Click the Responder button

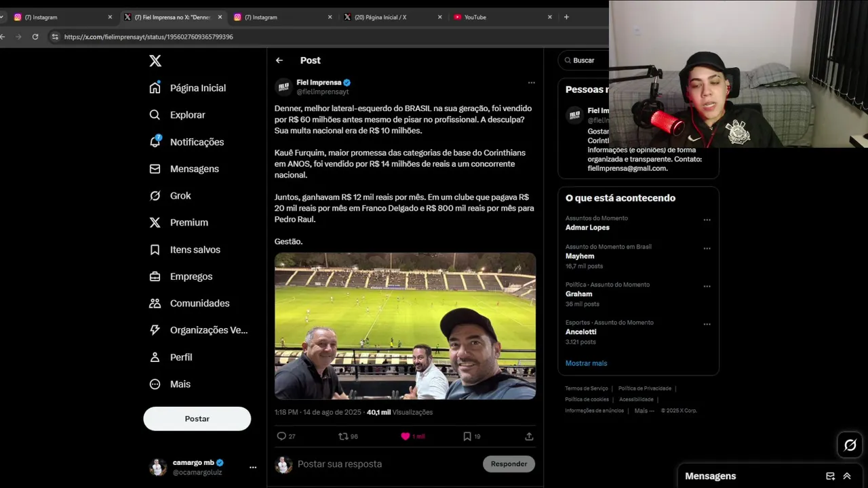coord(509,464)
